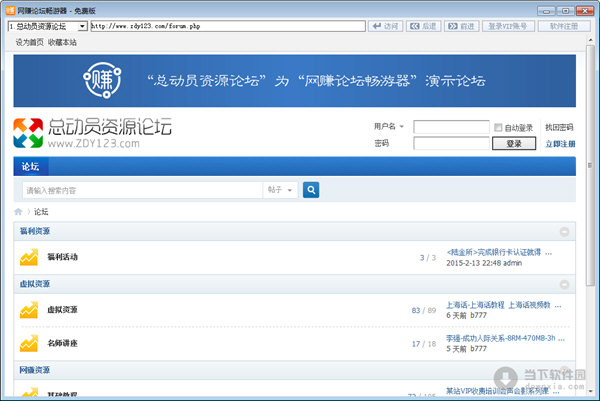This screenshot has height=401, width=600.
Task: Click the 17 topic count in 名师讲座 row
Action: point(416,344)
